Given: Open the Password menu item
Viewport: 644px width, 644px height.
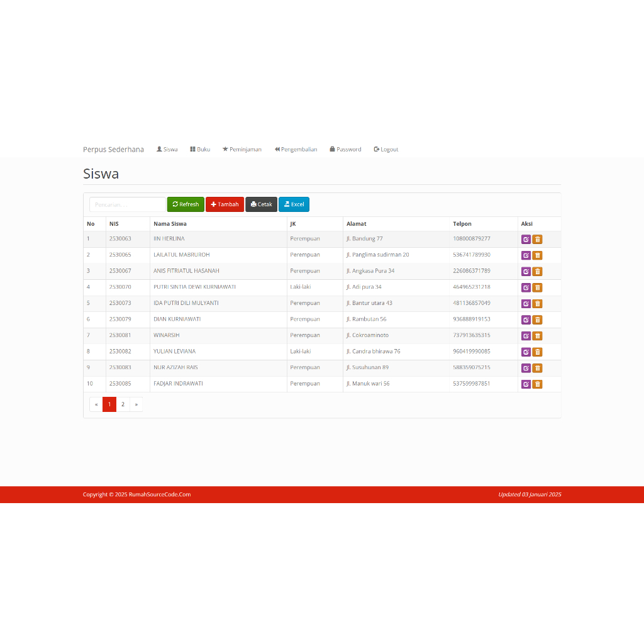Looking at the screenshot, I should click(345, 150).
